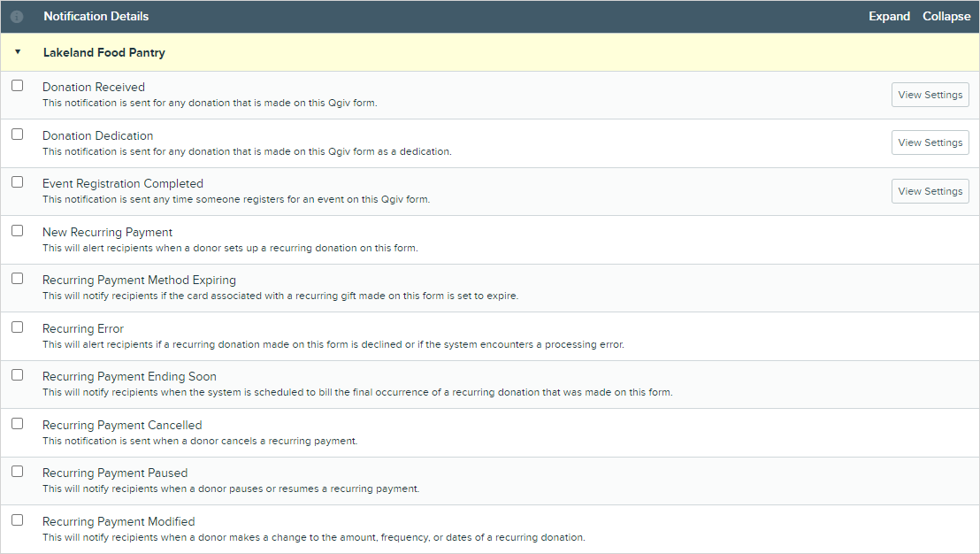Click the New Recurring Payment title

[108, 232]
